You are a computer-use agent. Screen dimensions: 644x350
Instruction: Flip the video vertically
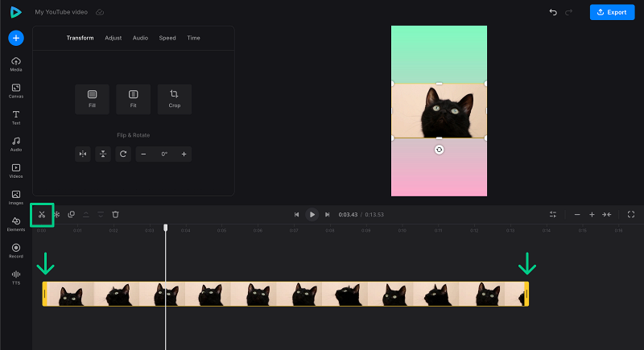coord(102,154)
